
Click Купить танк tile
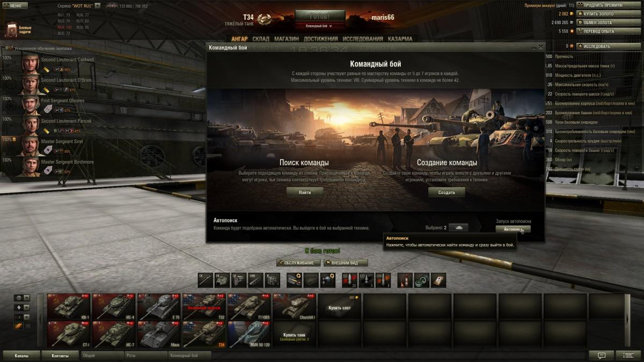click(294, 334)
